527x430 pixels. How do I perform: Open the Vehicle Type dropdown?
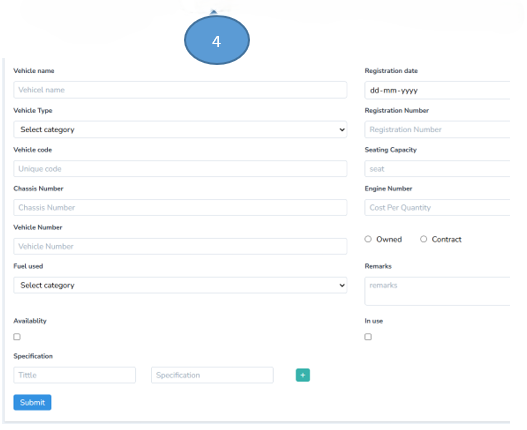(x=180, y=129)
